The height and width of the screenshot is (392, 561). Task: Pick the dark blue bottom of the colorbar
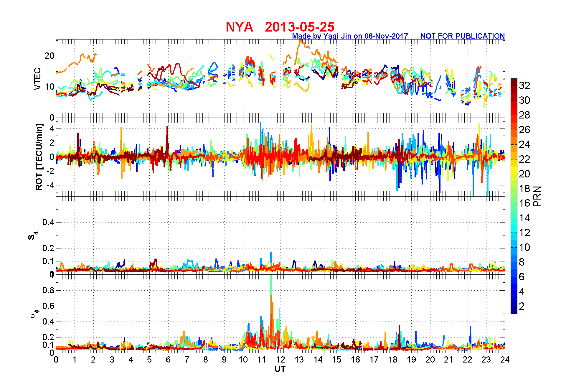[514, 311]
